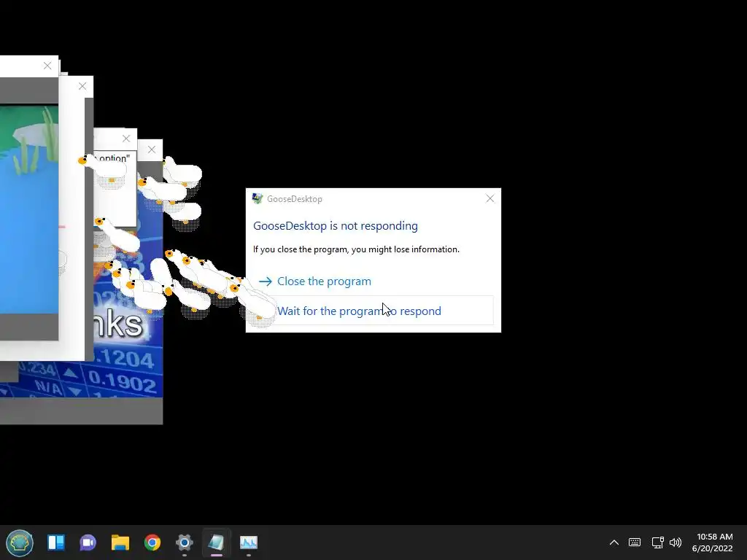Open Settings gear on the taskbar

click(x=185, y=542)
